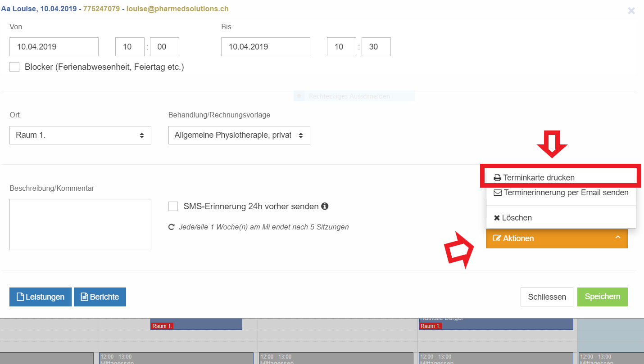
Task: Close the appointment dialog with the X
Action: coord(631,11)
